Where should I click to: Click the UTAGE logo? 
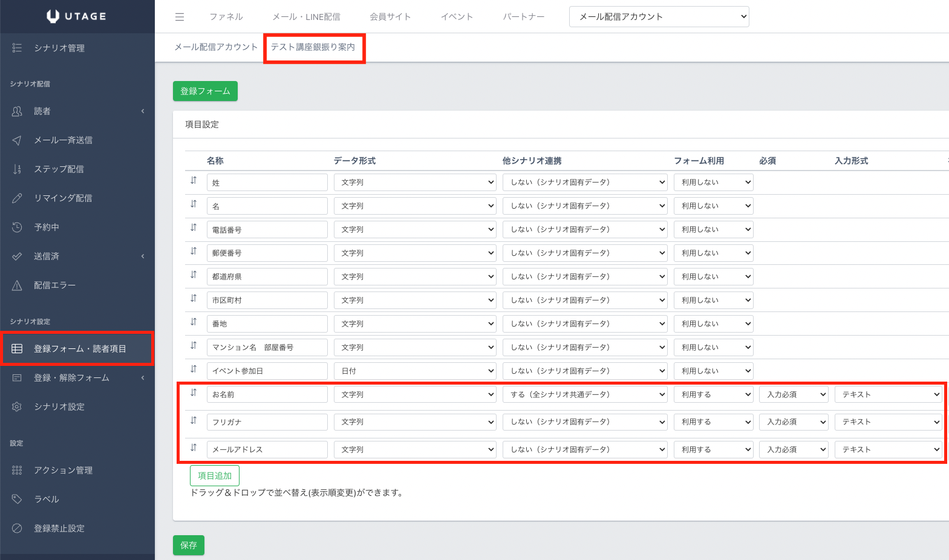(76, 16)
